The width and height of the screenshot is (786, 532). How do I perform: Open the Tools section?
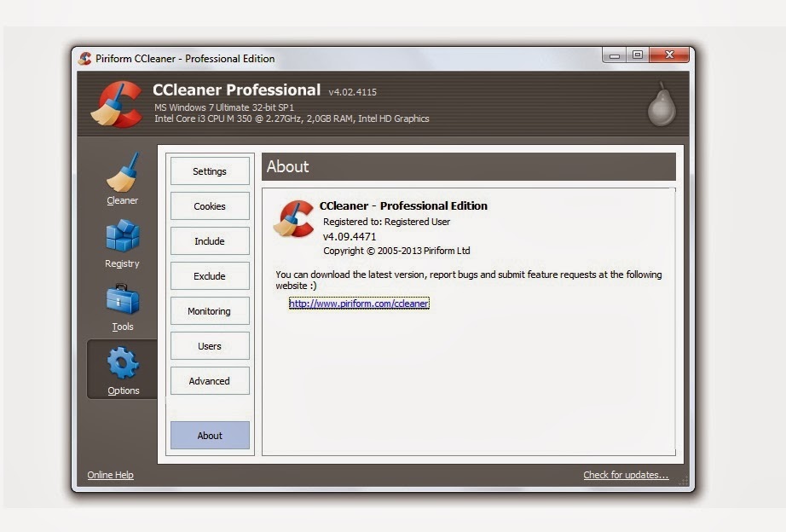pos(122,305)
